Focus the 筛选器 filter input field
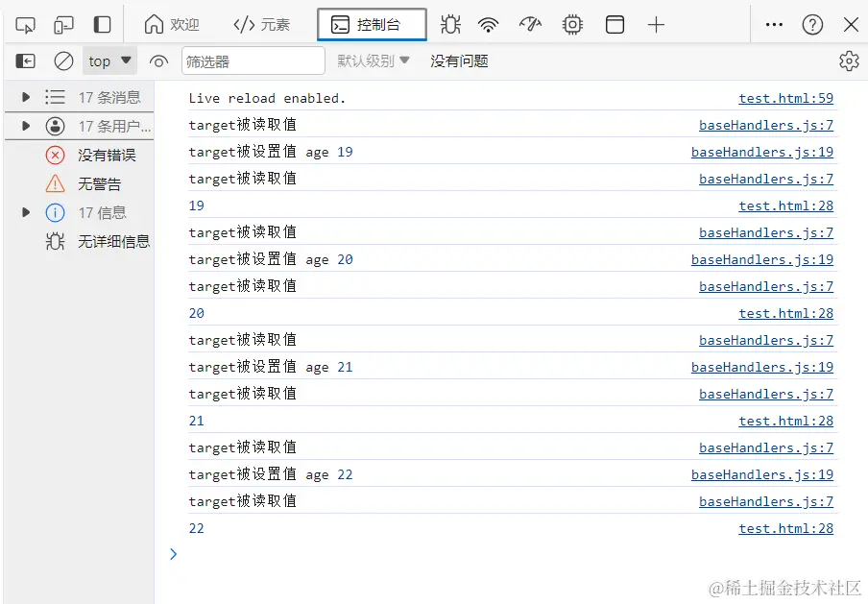Screen dimensions: 868x604 point(253,60)
